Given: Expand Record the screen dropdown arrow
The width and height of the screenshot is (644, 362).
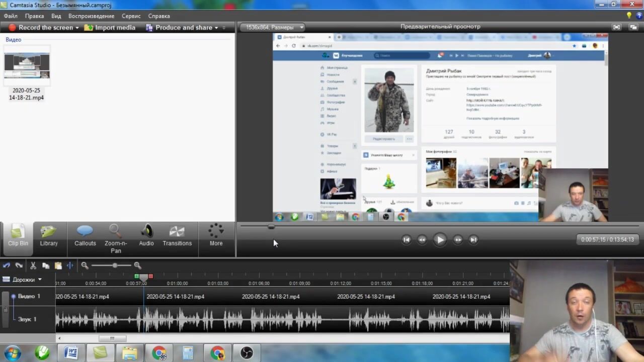Looking at the screenshot, I should pos(77,28).
